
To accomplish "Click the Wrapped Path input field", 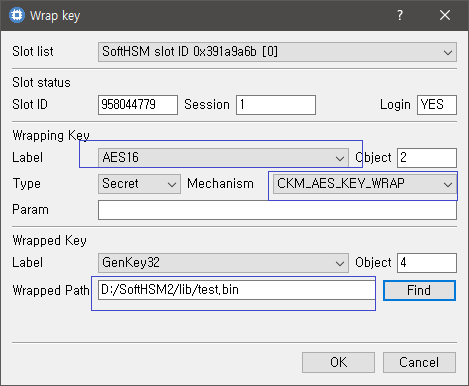I will click(237, 290).
